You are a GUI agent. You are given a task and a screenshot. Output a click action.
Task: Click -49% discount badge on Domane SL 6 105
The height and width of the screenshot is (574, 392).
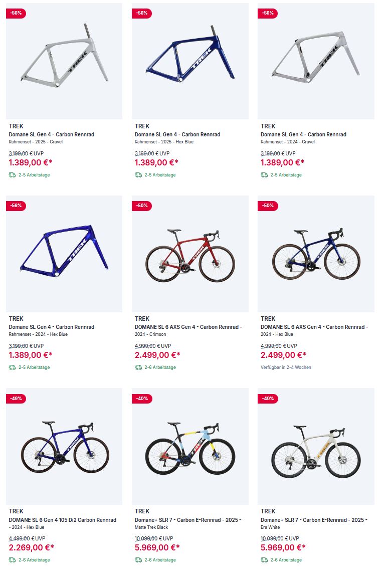coord(16,398)
